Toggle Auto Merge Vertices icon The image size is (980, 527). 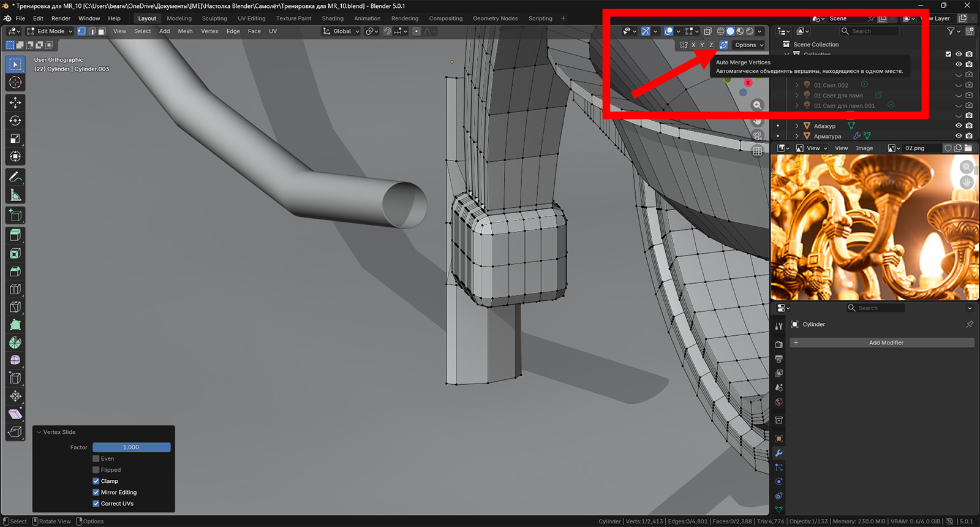[723, 45]
